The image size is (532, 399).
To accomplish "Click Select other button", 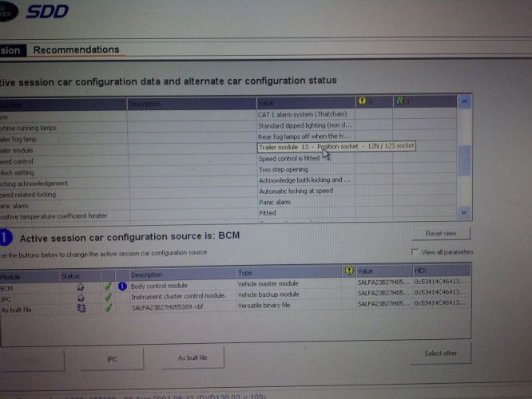I will click(x=440, y=354).
